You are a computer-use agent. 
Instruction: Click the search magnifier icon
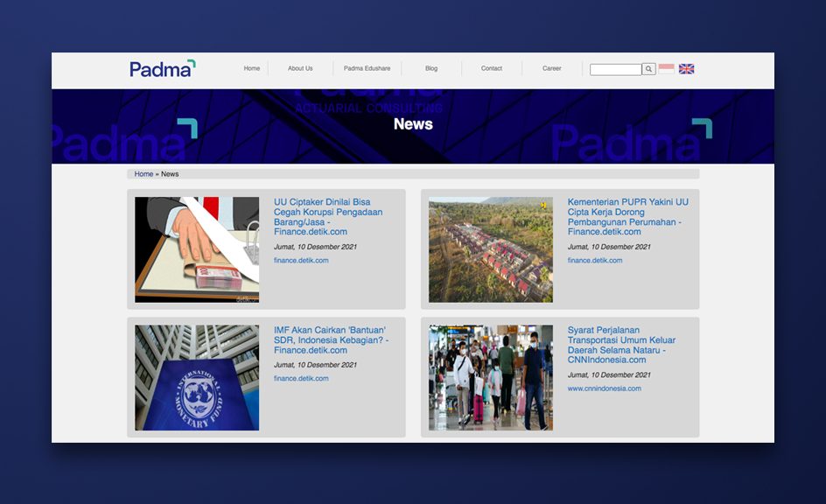(x=648, y=68)
